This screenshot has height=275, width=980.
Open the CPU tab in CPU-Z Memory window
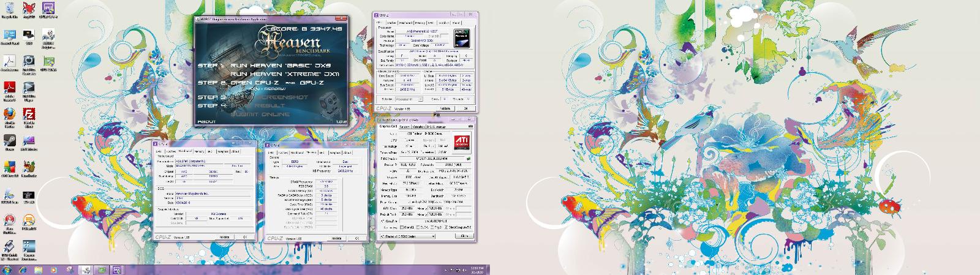(270, 152)
